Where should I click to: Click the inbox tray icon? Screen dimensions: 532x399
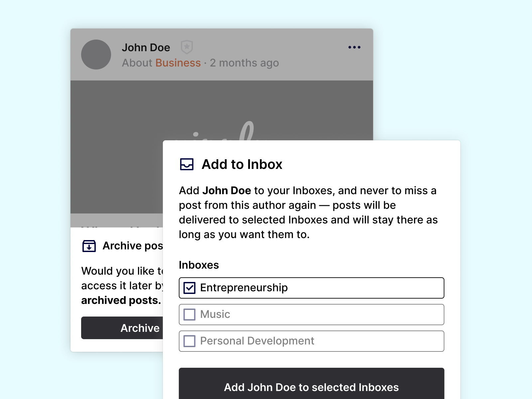point(187,164)
